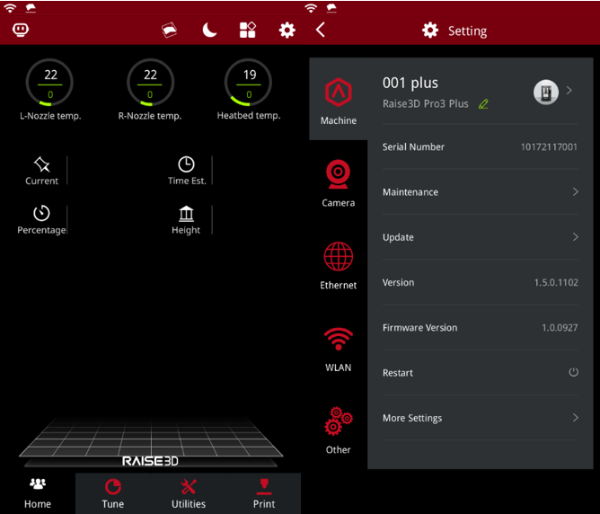Click the '001 plus' machine name
This screenshot has height=514, width=600.
[410, 83]
